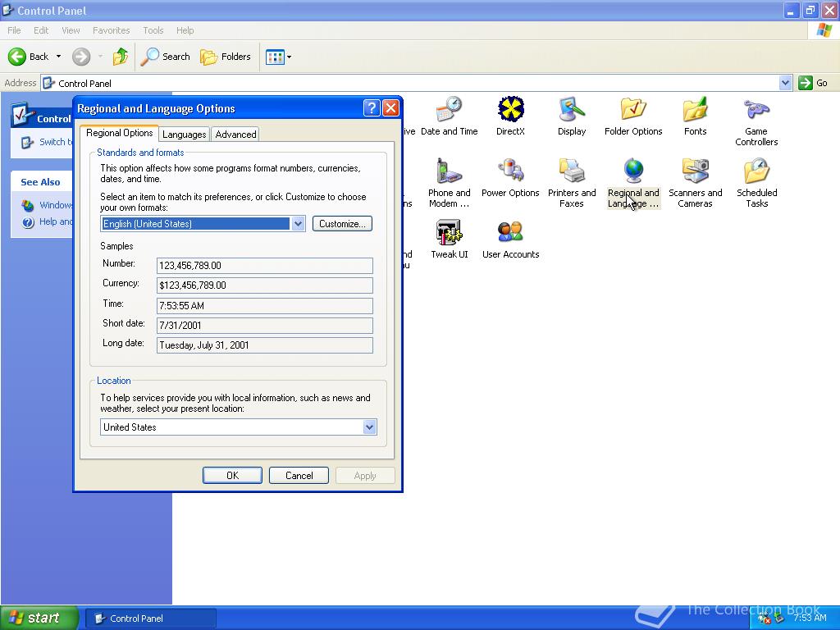Open the Power Options icon
Screen dimensions: 840x630
510,178
